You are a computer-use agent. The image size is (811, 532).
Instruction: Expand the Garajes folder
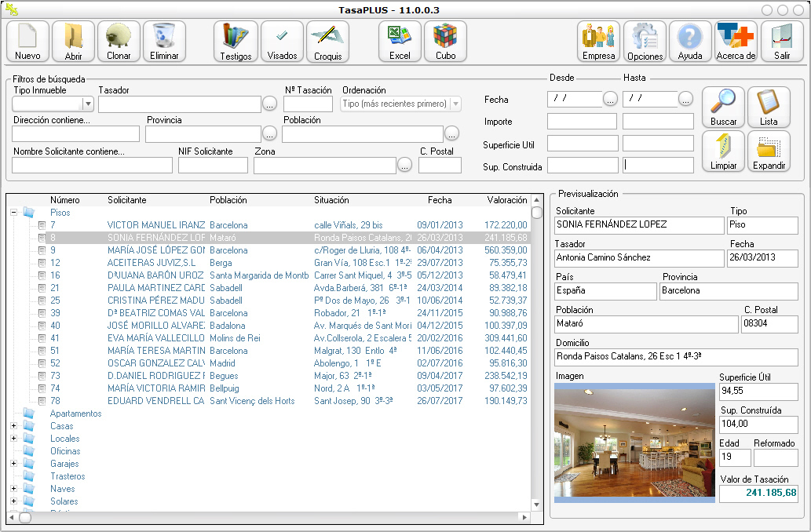[13, 464]
